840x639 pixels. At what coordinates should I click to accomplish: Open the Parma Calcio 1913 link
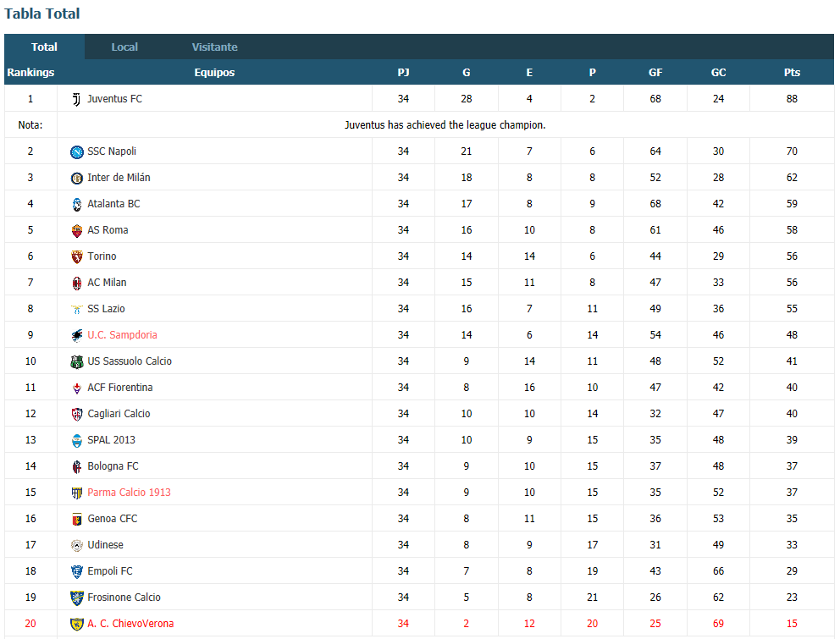129,493
